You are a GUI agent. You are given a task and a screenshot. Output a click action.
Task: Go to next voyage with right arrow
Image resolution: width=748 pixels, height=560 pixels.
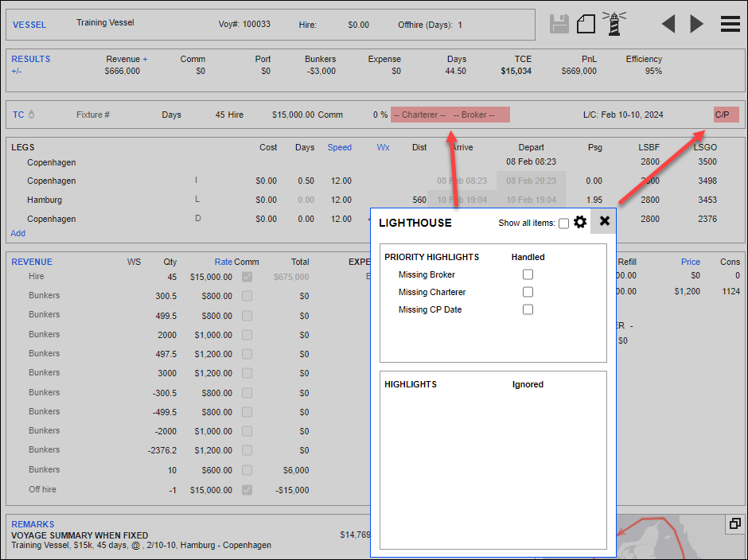point(697,24)
